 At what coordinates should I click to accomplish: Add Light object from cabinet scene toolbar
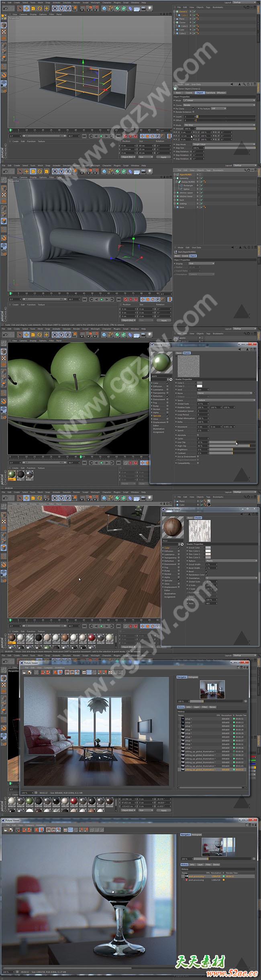pos(150,8)
